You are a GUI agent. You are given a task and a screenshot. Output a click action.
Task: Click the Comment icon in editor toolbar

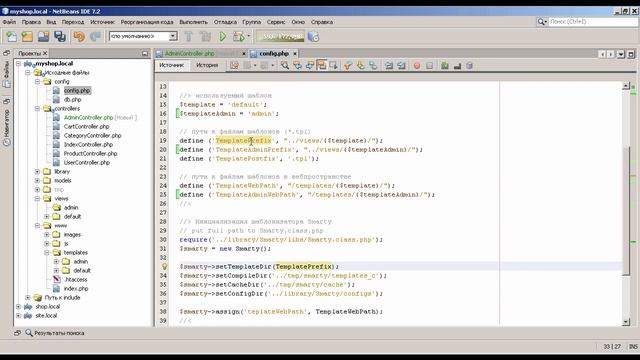(x=444, y=65)
